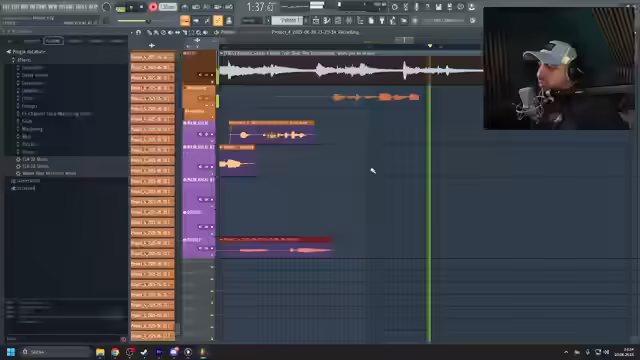Image resolution: width=640 pixels, height=360 pixels.
Task: Toggle the Pat/Song mode switch
Action: 120,8
